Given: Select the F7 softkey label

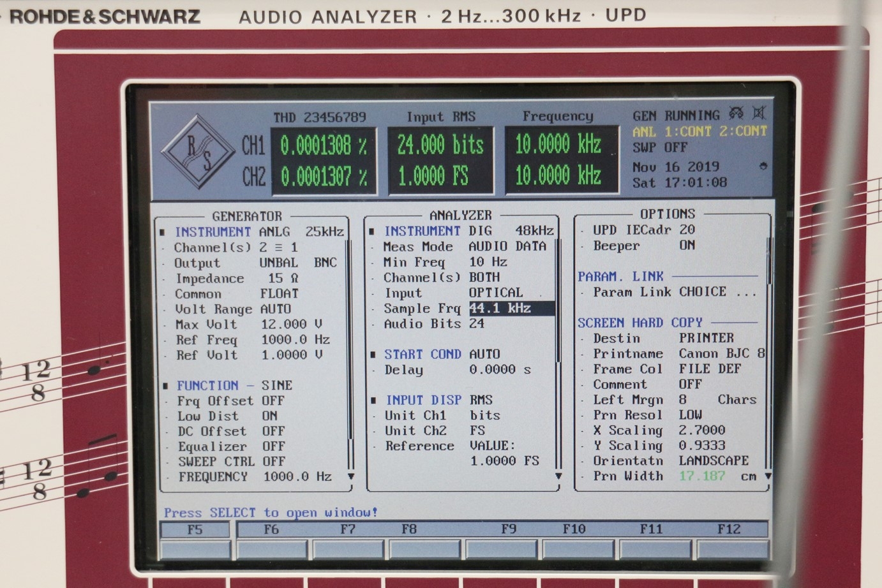Looking at the screenshot, I should pos(348,529).
